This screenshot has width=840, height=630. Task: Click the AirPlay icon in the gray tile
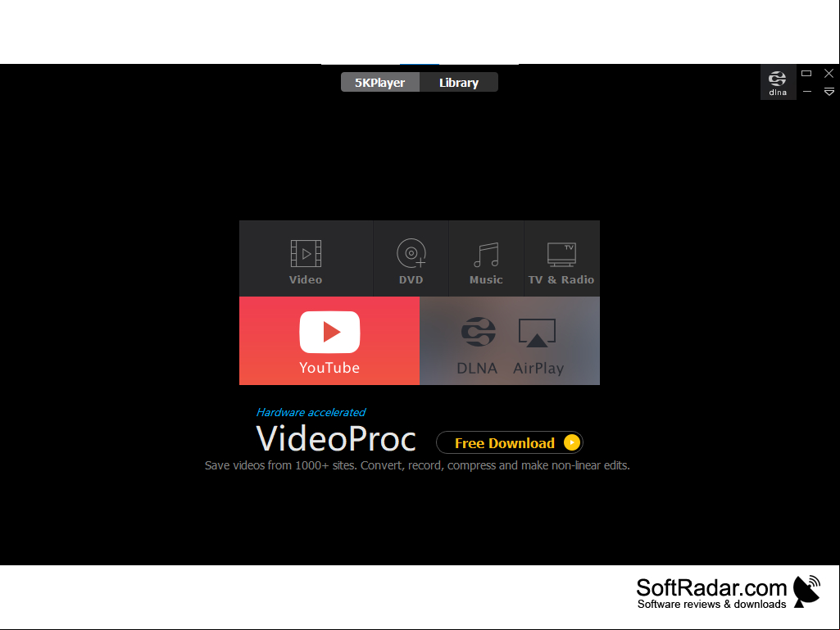(x=537, y=333)
